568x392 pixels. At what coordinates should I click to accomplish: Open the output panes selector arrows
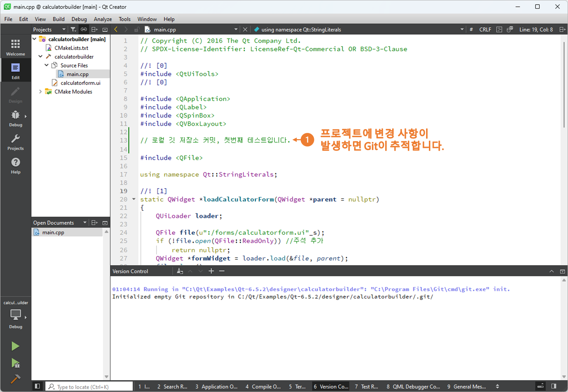497,386
